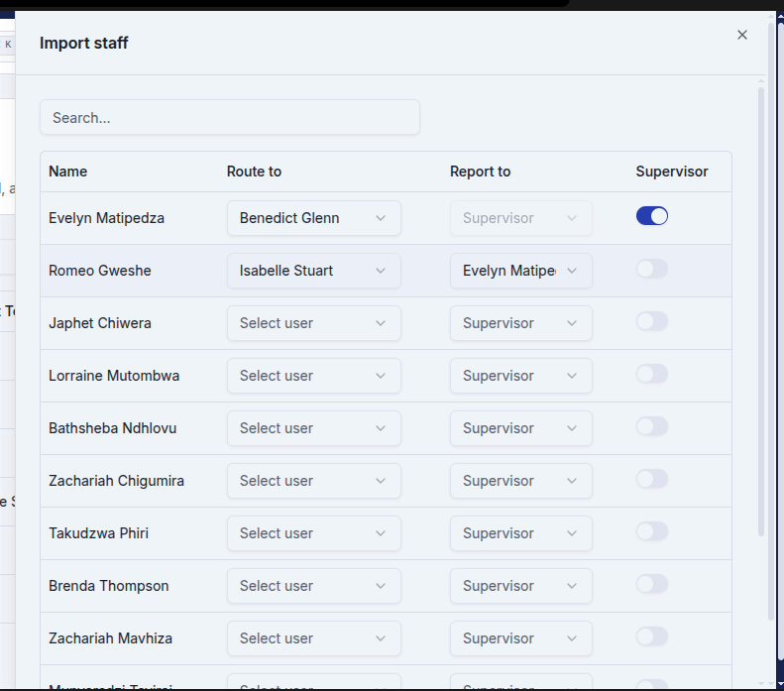This screenshot has height=691, width=784.
Task: Open Report to dropdown for Zachariah Chigumira
Action: point(521,481)
